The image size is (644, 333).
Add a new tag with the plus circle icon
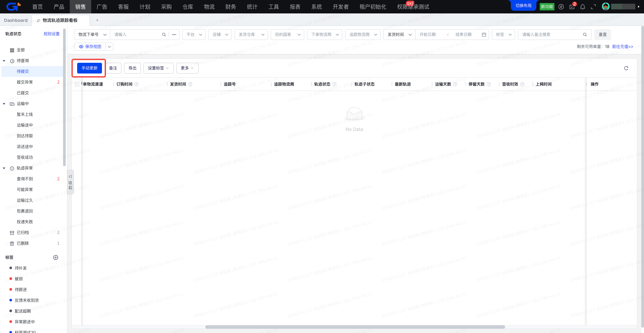pos(56,257)
